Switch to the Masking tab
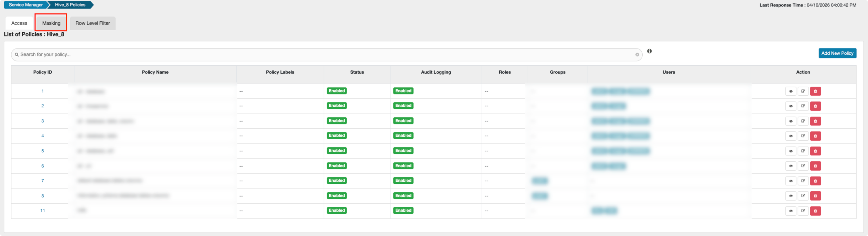868x236 pixels. (51, 23)
